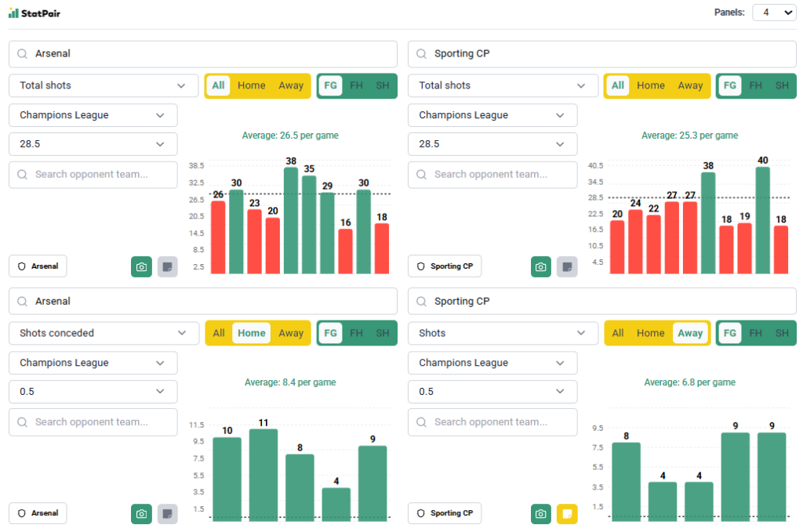Click the note icon in Shots conceded panel
Image resolution: width=803 pixels, height=532 pixels.
click(x=168, y=514)
